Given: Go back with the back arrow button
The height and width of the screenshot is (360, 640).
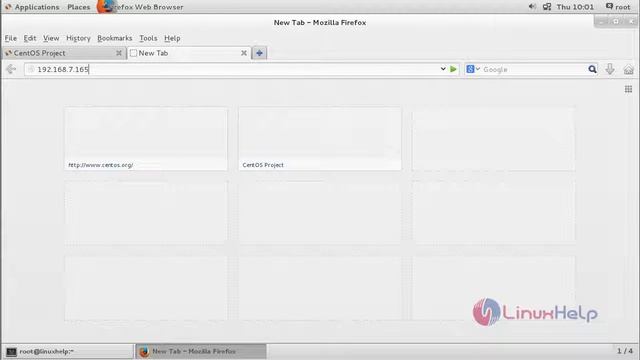Looking at the screenshot, I should pos(11,69).
